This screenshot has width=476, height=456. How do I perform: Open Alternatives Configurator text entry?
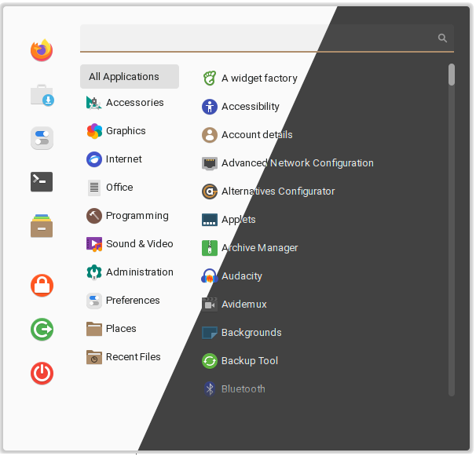point(278,192)
